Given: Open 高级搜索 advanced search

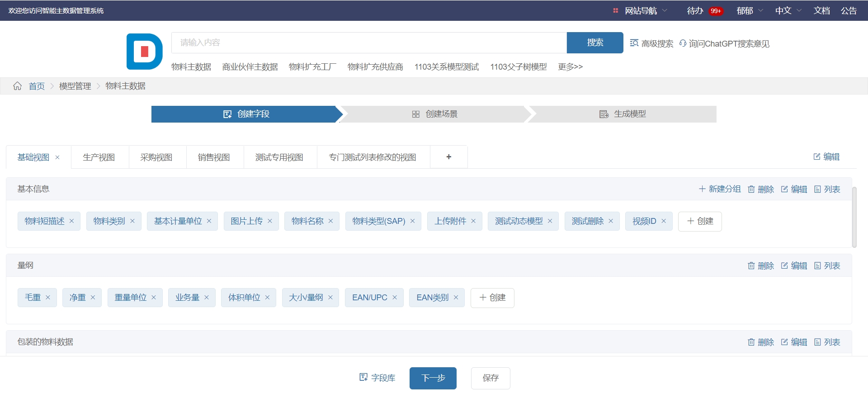Looking at the screenshot, I should click(651, 43).
